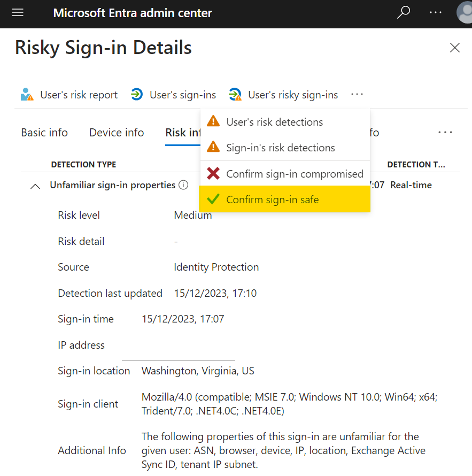Click the Risk detail label

tap(81, 241)
